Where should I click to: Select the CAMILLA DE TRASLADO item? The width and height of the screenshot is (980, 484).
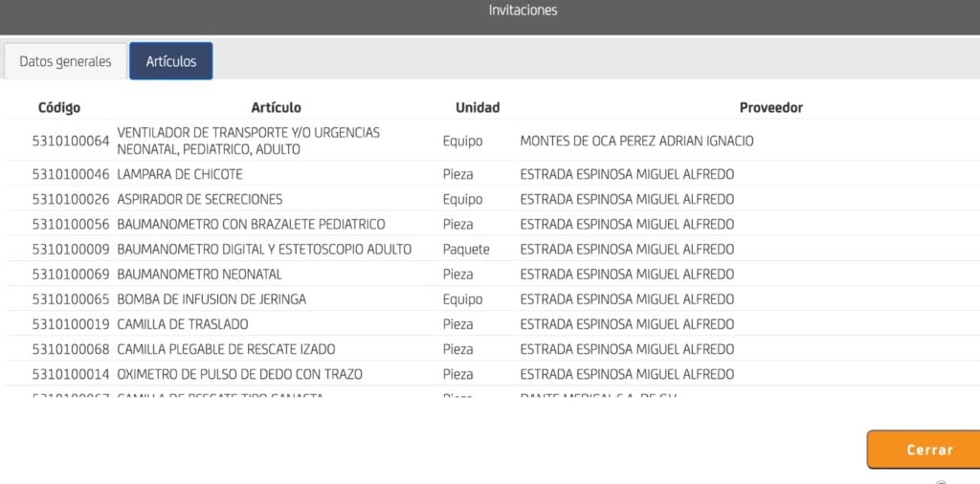(183, 324)
